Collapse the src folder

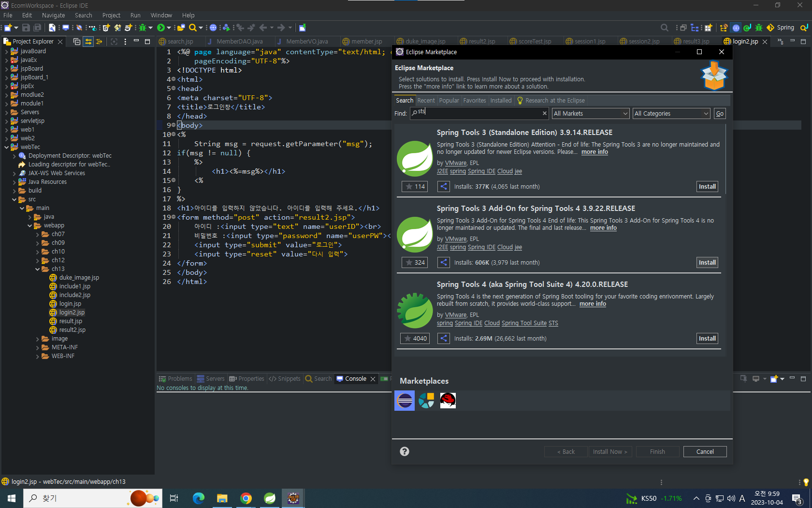coord(14,199)
